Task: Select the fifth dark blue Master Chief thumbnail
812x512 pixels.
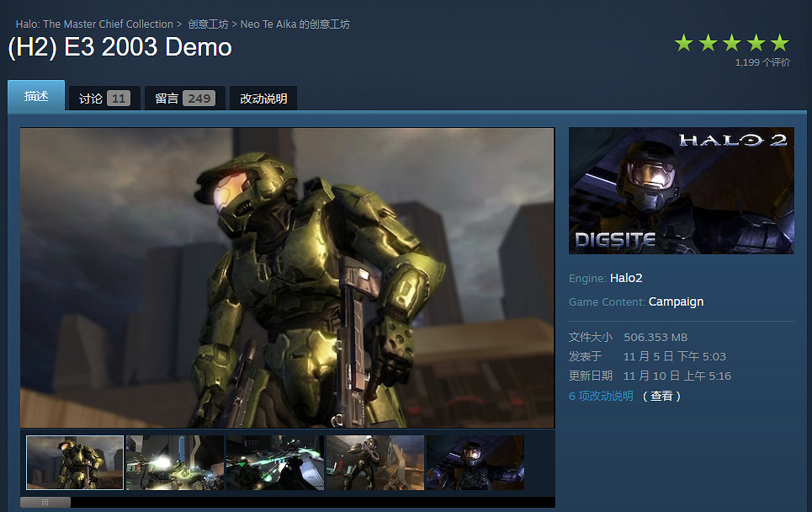Action: coord(475,462)
